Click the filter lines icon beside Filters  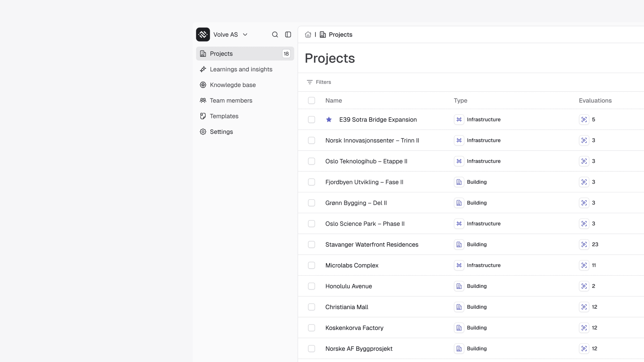coord(309,82)
